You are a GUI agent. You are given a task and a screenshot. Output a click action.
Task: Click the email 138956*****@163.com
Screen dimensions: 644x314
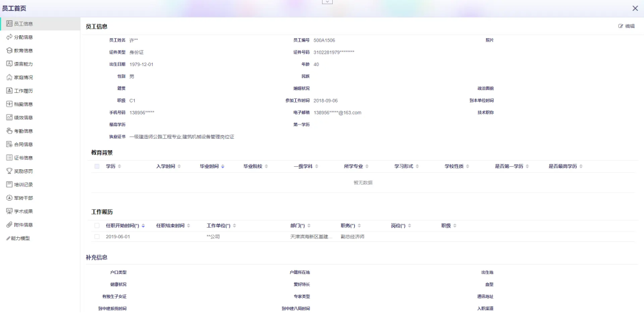[x=337, y=113]
